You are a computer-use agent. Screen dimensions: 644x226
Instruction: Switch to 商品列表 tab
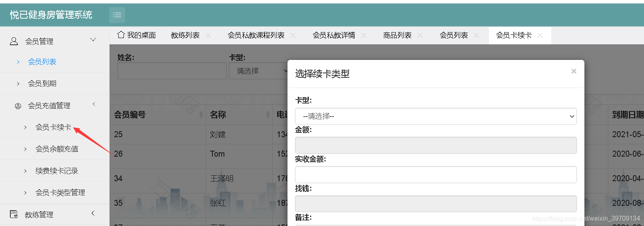coord(397,35)
